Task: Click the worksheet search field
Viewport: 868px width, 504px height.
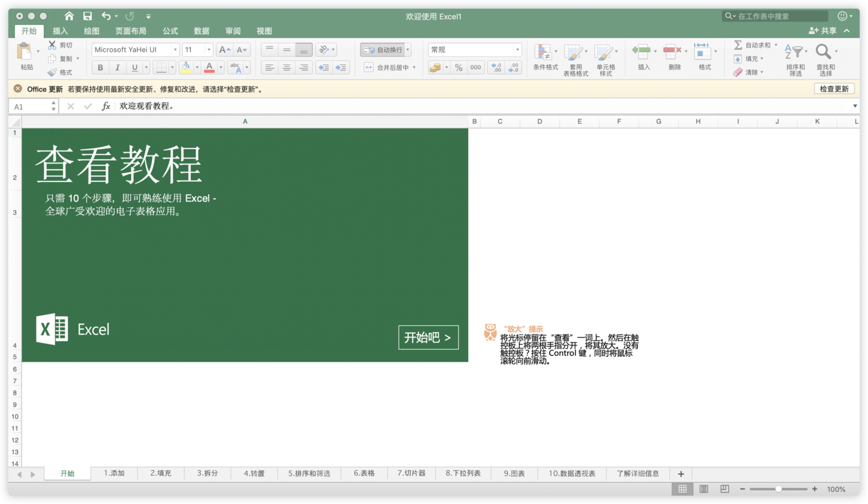Action: [x=775, y=16]
